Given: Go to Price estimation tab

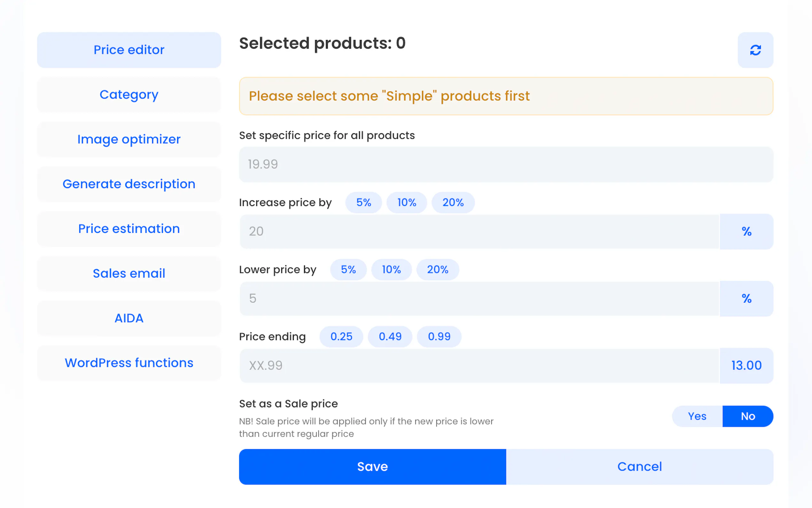Looking at the screenshot, I should pyautogui.click(x=129, y=229).
